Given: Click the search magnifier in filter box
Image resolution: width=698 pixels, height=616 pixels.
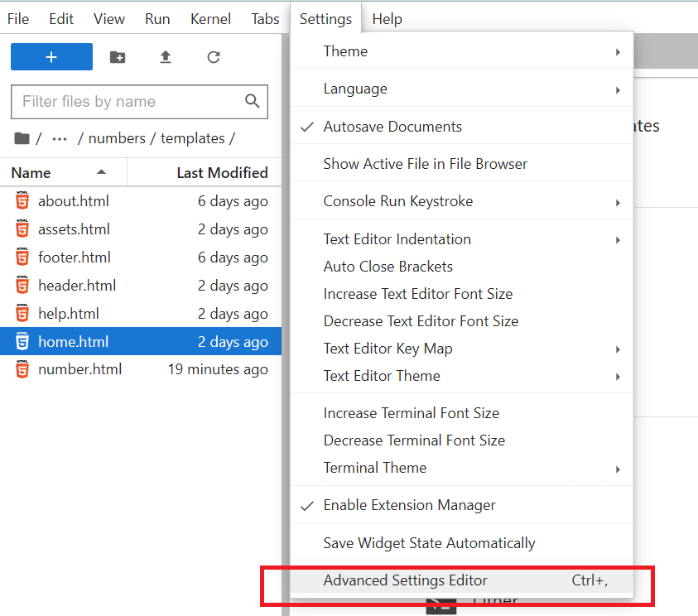Looking at the screenshot, I should tap(252, 102).
